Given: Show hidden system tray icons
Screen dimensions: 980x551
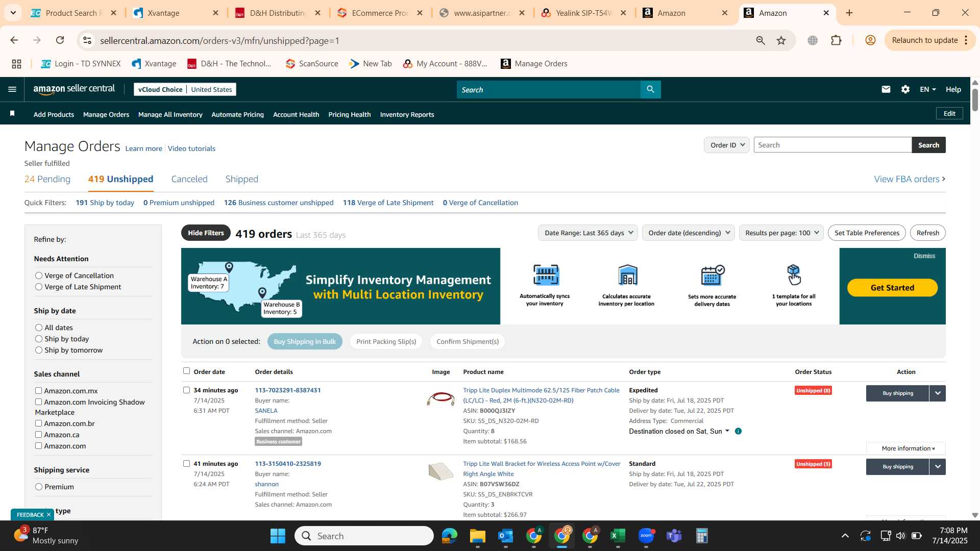Looking at the screenshot, I should (x=845, y=536).
